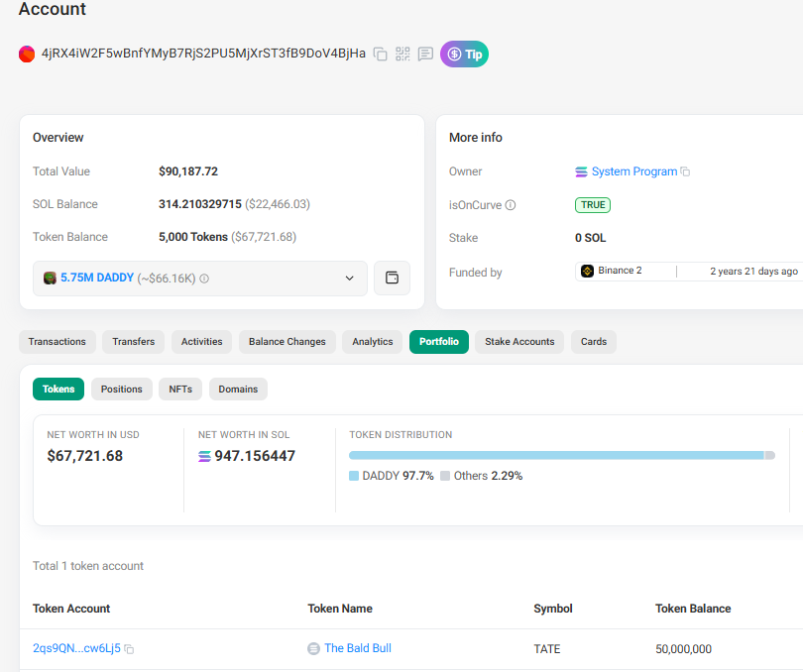The height and width of the screenshot is (672, 803).
Task: Select the Tokens sub-tab
Action: (58, 390)
